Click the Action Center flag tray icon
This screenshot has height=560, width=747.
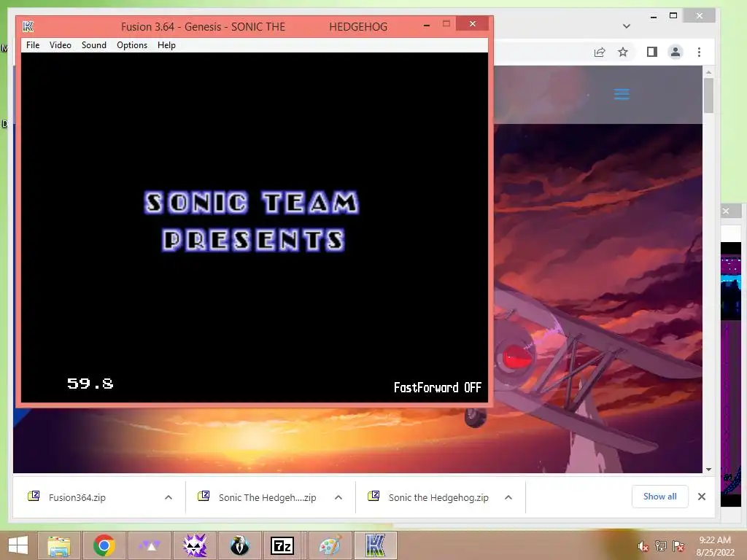[x=678, y=546]
